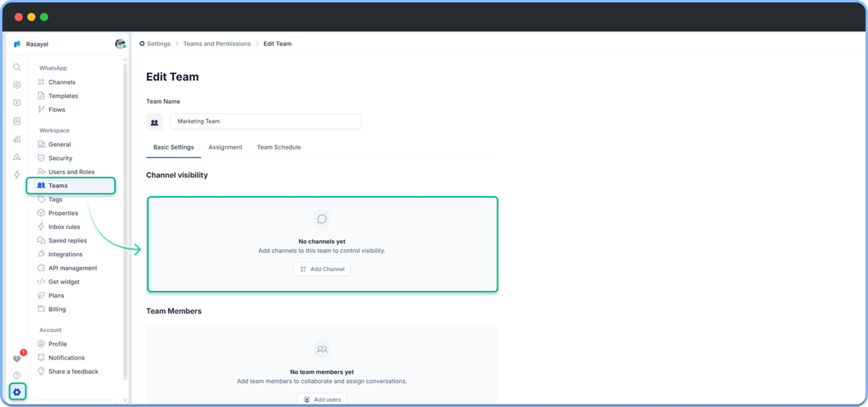Click the Add Channel button

pyautogui.click(x=322, y=269)
